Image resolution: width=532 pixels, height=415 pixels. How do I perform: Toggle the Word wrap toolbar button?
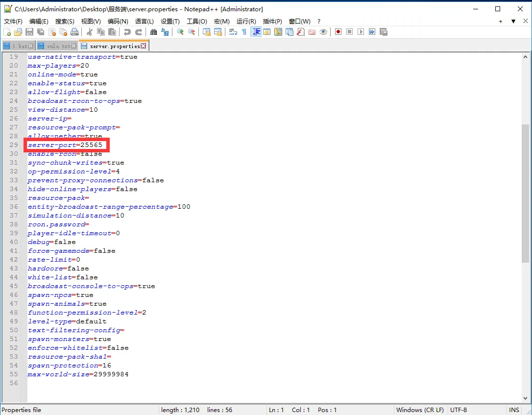(x=233, y=32)
